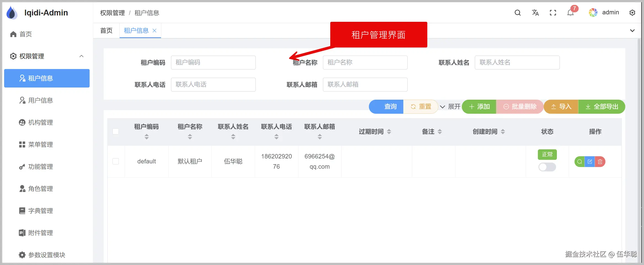Click the view details magnifier in operation column

(579, 161)
